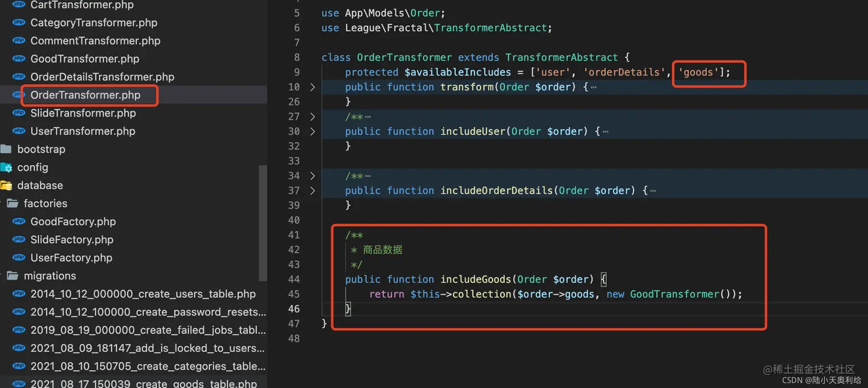Open 2014_10_12_000000_create_users_table.php migration
Screen dimensions: 868x388
(x=143, y=294)
